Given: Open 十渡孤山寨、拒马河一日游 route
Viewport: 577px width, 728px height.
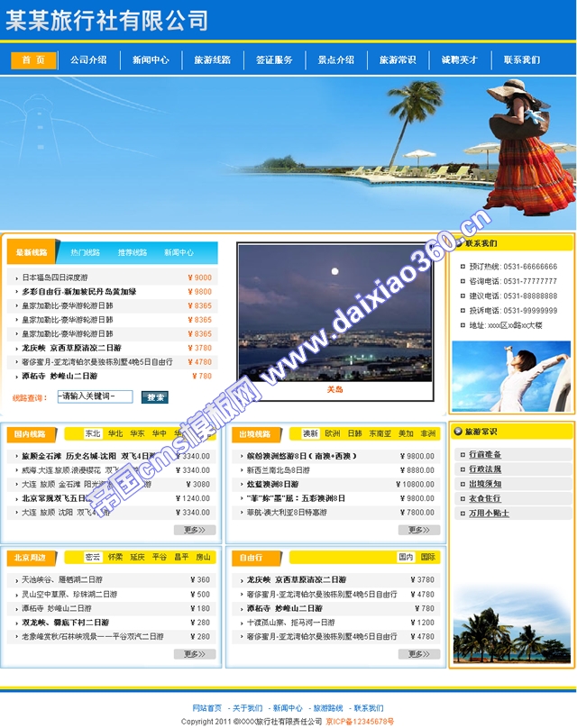Looking at the screenshot, I should click(x=290, y=623).
